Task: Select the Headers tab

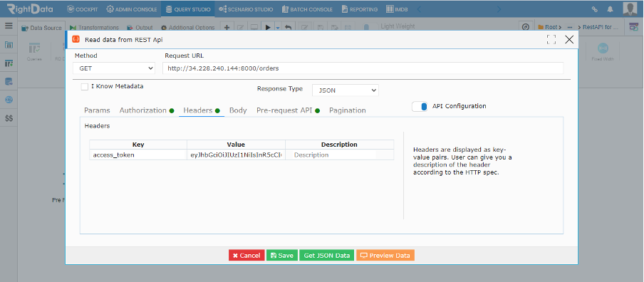Action: 201,110
